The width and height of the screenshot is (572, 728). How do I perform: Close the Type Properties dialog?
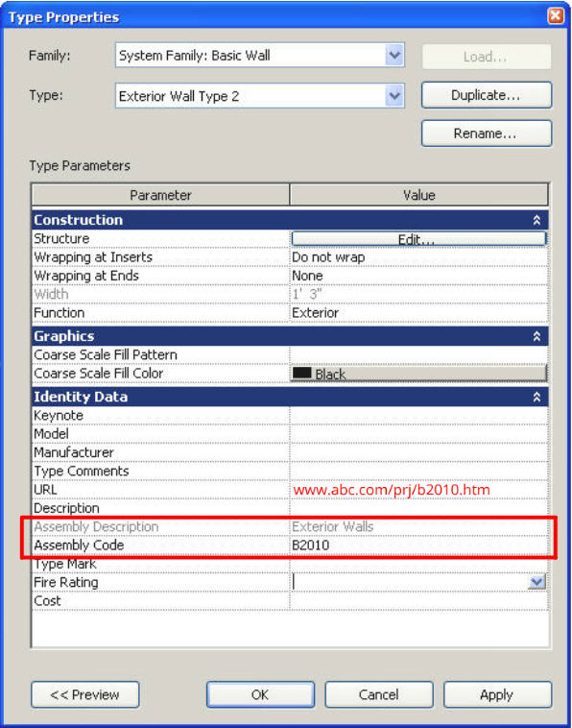[x=556, y=15]
